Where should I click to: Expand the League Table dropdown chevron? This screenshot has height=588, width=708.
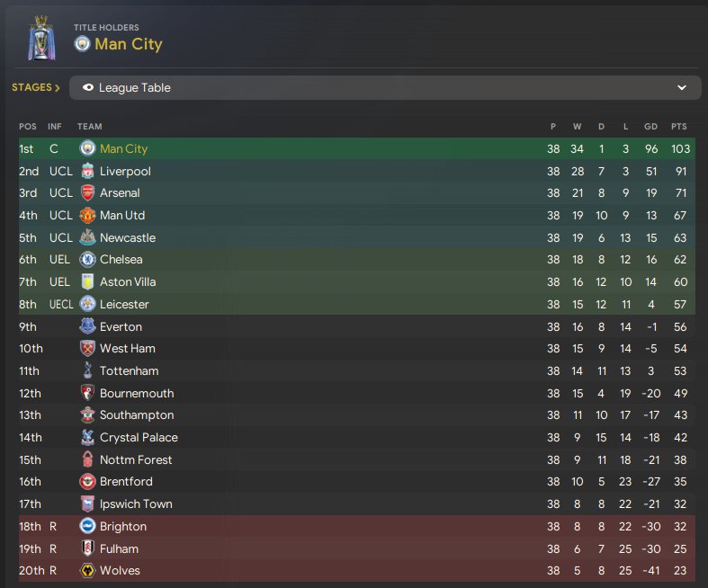tap(682, 87)
